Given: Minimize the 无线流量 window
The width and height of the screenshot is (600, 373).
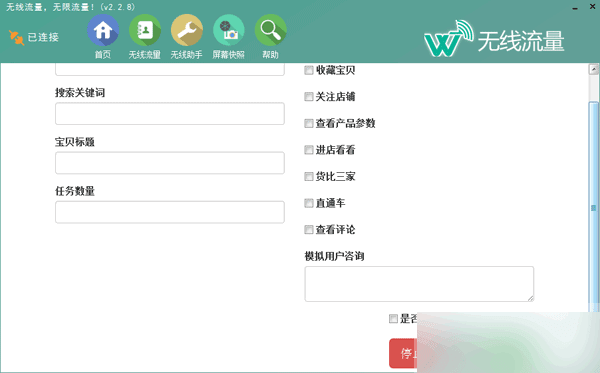Looking at the screenshot, I should [x=575, y=8].
